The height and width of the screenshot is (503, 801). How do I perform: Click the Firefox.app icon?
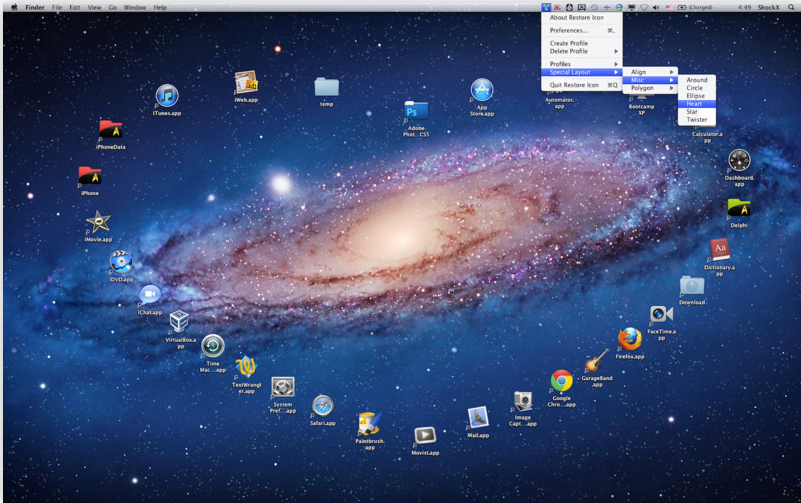630,340
